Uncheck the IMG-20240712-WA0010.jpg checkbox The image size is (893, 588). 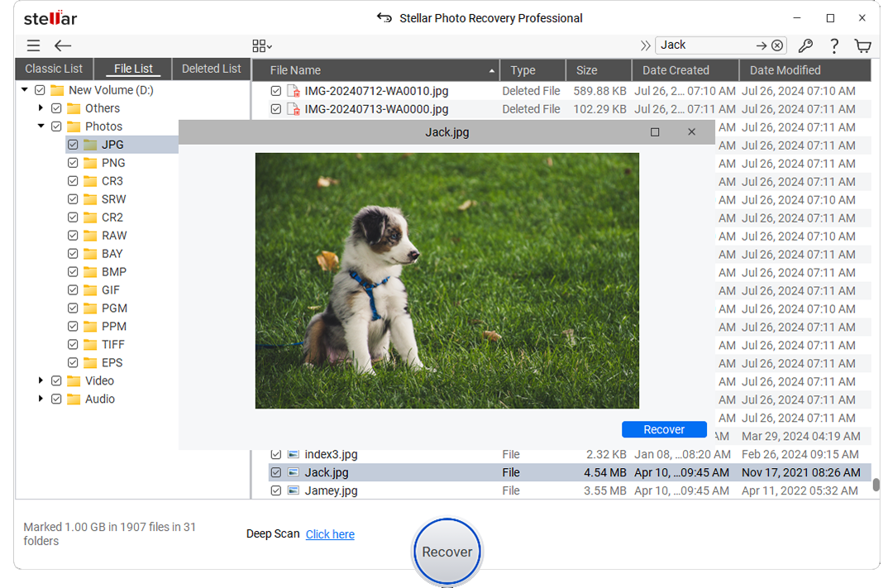pyautogui.click(x=276, y=91)
